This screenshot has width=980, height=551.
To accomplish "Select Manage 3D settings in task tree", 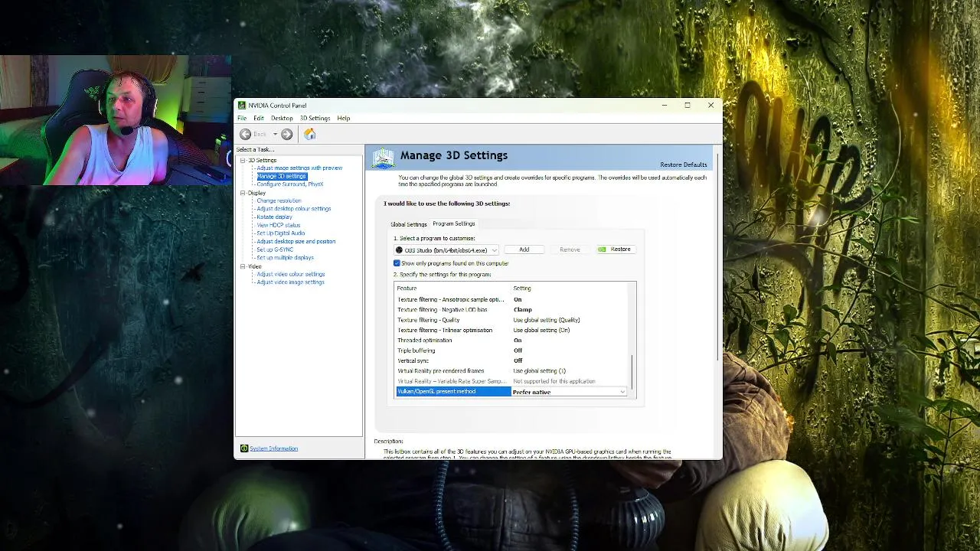I will click(x=281, y=176).
